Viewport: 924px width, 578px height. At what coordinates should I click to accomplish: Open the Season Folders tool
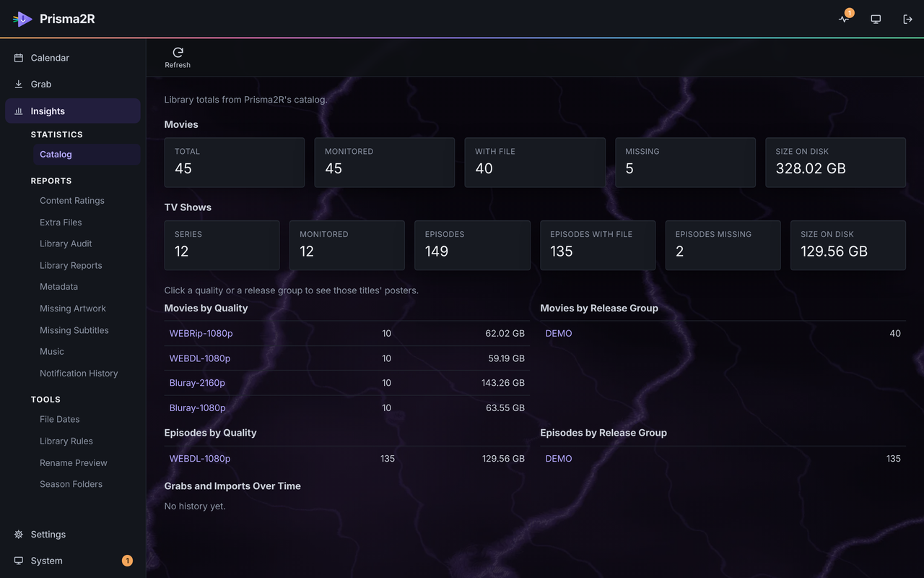tap(71, 484)
